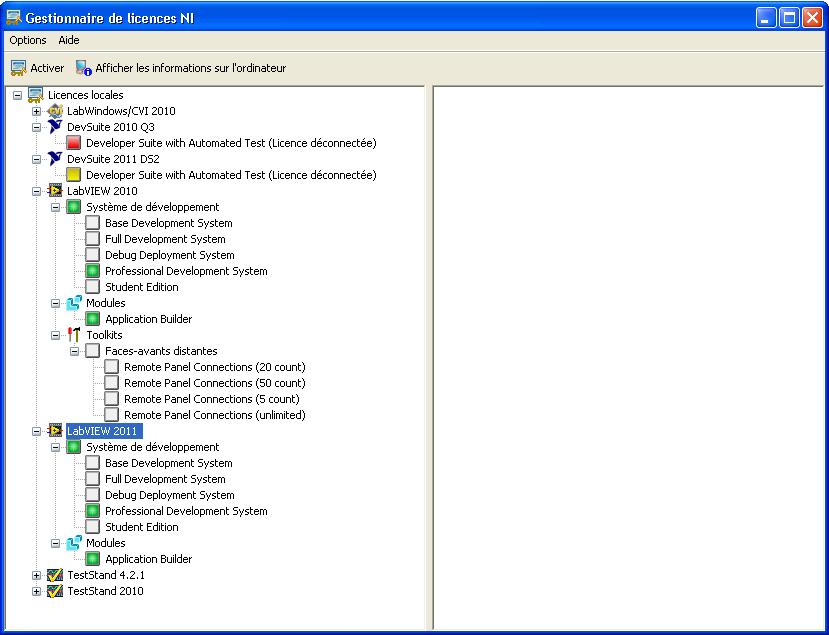Click the computer information toolbar icon
The width and height of the screenshot is (829, 635).
[84, 68]
